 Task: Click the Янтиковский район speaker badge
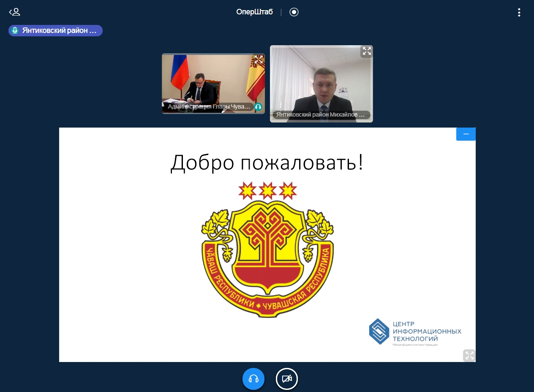coord(55,30)
